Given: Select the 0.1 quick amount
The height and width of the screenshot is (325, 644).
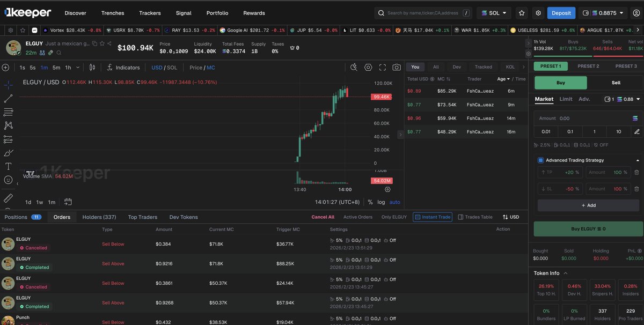Looking at the screenshot, I should tap(570, 131).
